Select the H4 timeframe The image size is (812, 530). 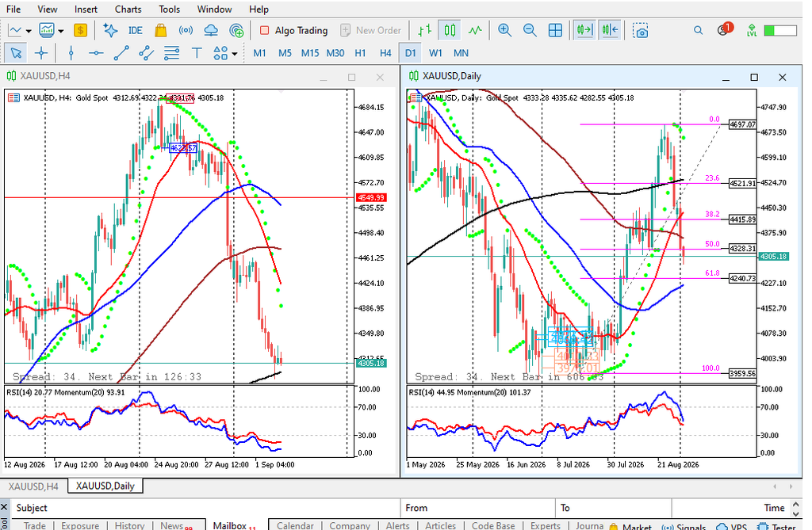point(385,53)
